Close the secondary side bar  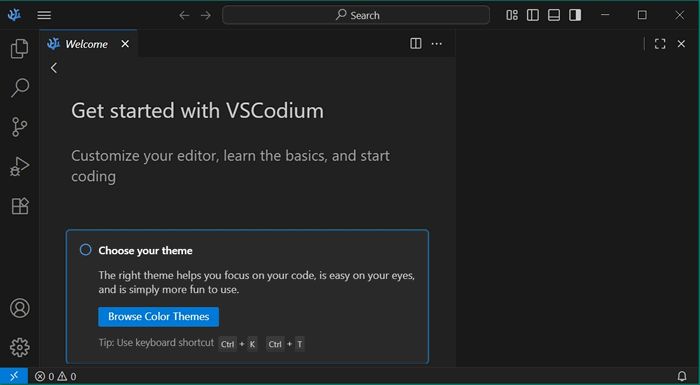click(x=681, y=44)
